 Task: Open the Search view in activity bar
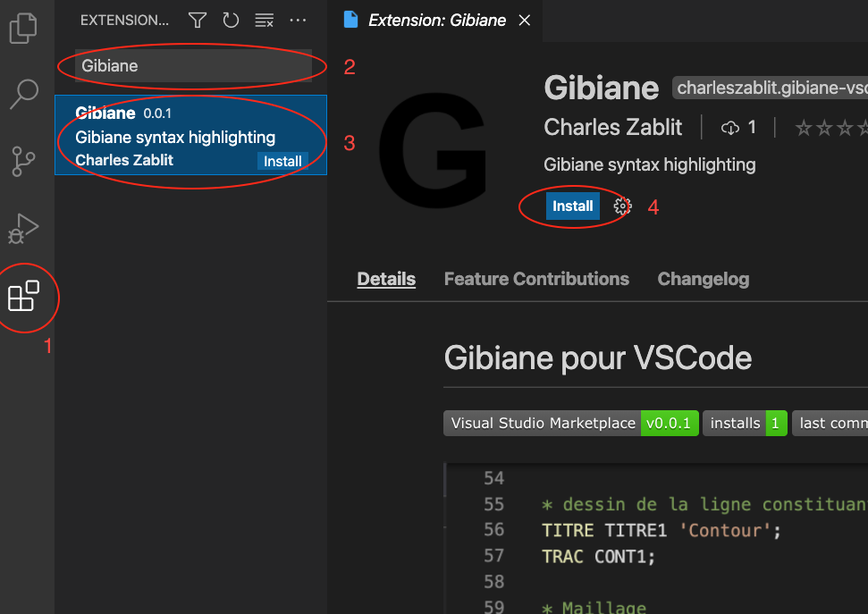click(24, 94)
